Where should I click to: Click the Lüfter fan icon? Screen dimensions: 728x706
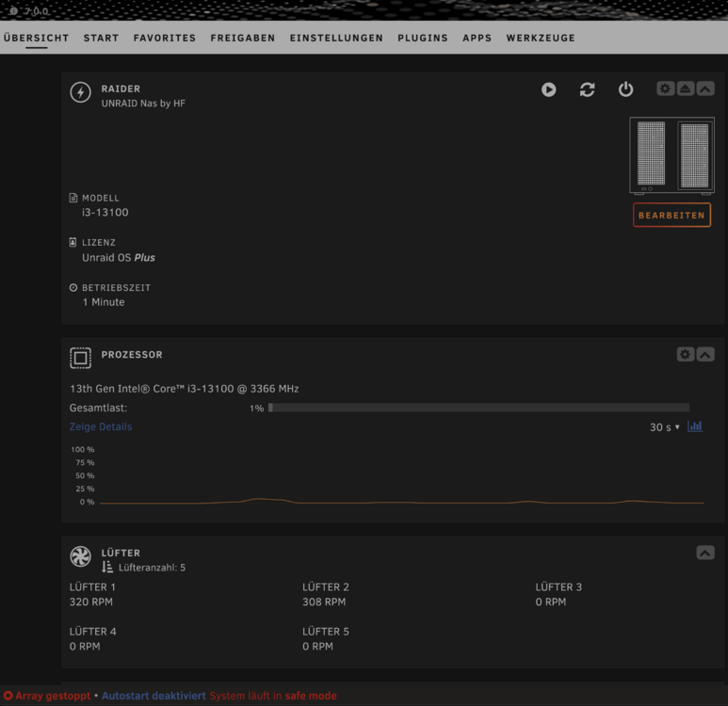click(x=80, y=556)
